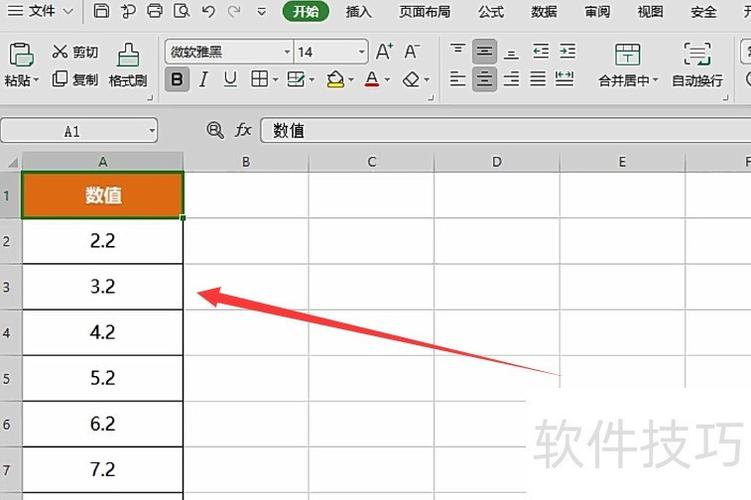Switch to the 开始 tab
Image resolution: width=751 pixels, height=500 pixels.
click(306, 11)
